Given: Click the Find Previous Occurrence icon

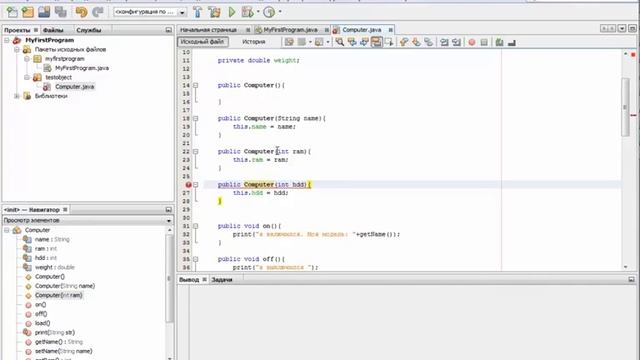Looking at the screenshot, I should 352,42.
